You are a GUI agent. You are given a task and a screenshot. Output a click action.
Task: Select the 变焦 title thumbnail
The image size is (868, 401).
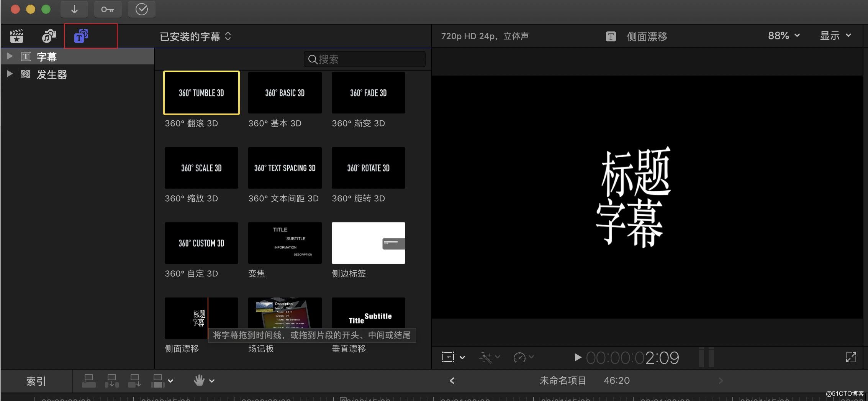pyautogui.click(x=285, y=243)
